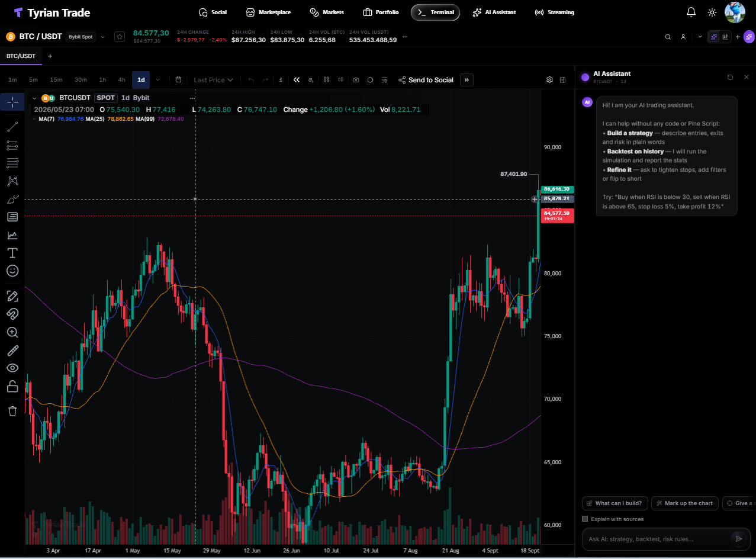Select the 4h timeframe
This screenshot has width=756, height=559.
coord(121,80)
